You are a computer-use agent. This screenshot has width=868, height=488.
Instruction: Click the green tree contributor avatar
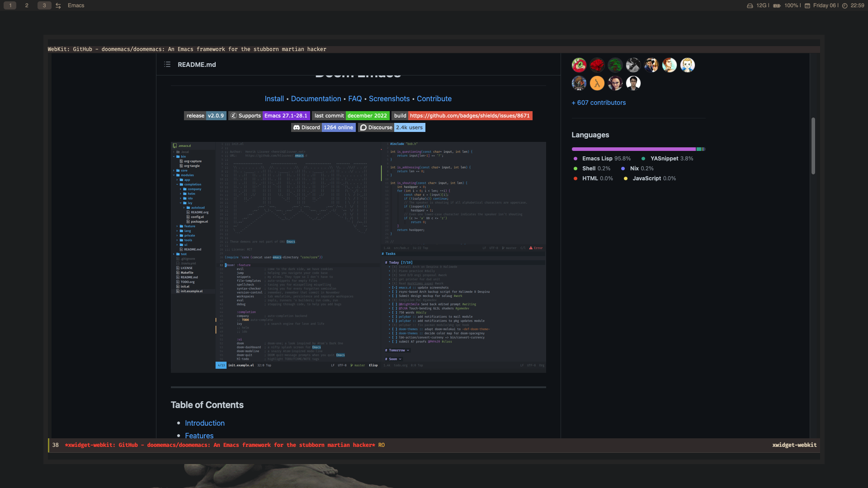point(615,65)
